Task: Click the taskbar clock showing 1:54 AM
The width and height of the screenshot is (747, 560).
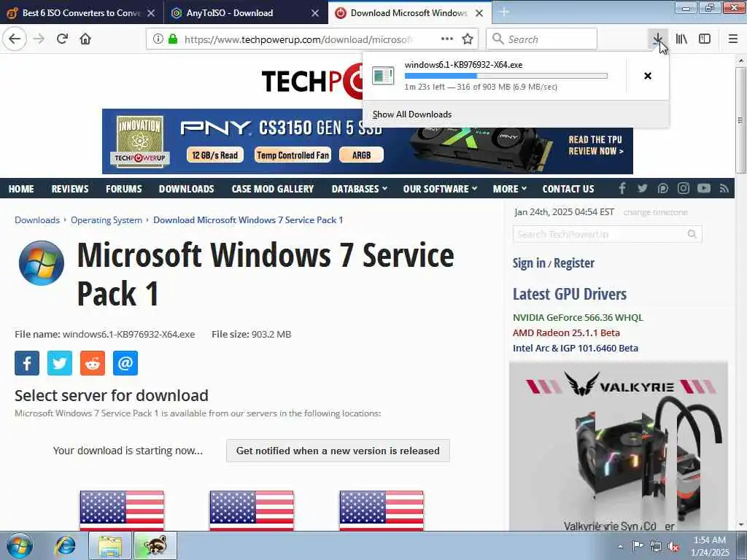Action: pyautogui.click(x=710, y=546)
